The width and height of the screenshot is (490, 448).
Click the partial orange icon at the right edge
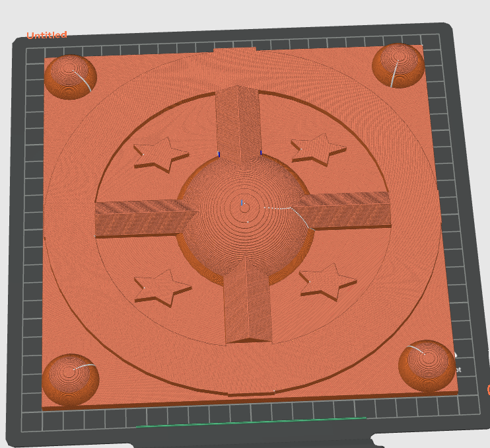[x=489, y=390]
